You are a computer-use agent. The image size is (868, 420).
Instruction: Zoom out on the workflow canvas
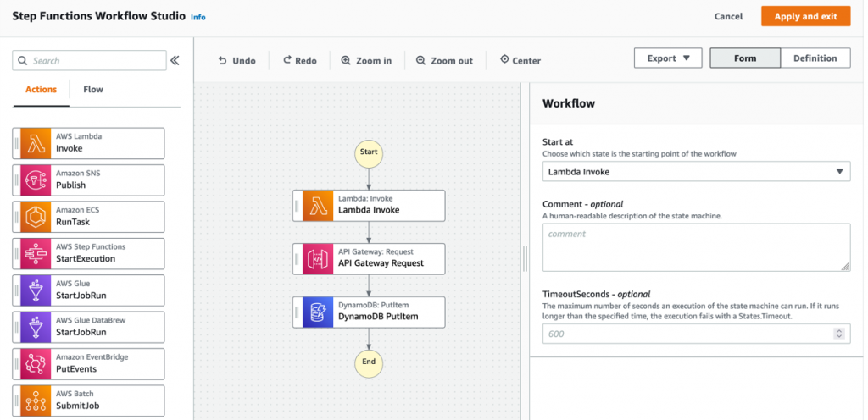(x=444, y=61)
